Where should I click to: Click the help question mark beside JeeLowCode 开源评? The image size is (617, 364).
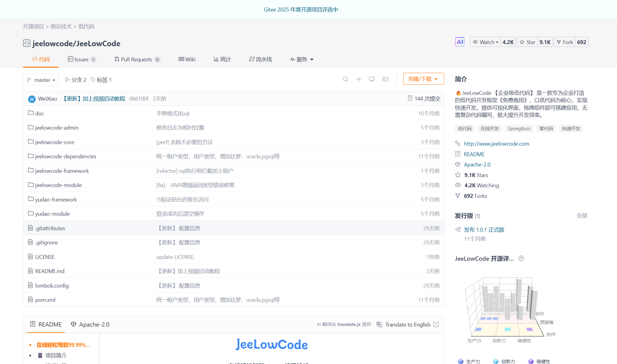coord(521,259)
